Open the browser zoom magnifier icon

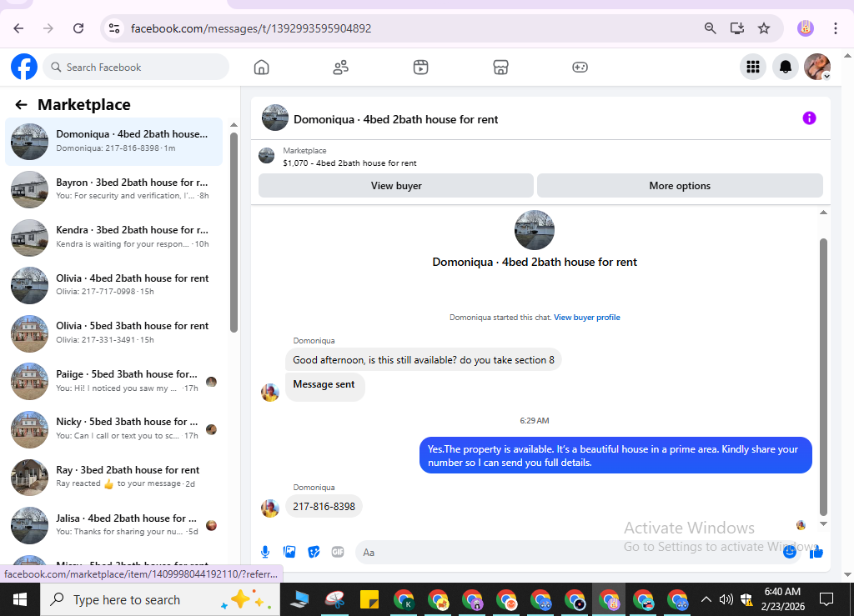pos(710,28)
